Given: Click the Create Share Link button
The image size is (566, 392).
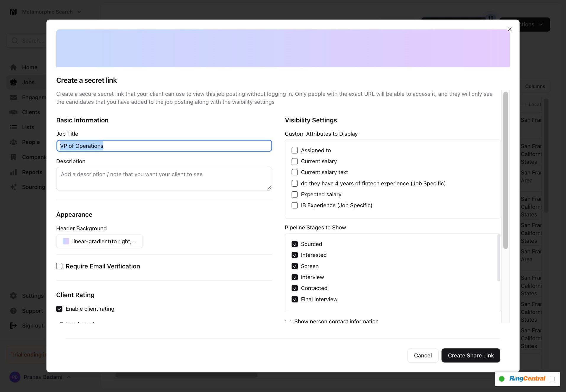Looking at the screenshot, I should click(x=471, y=356).
